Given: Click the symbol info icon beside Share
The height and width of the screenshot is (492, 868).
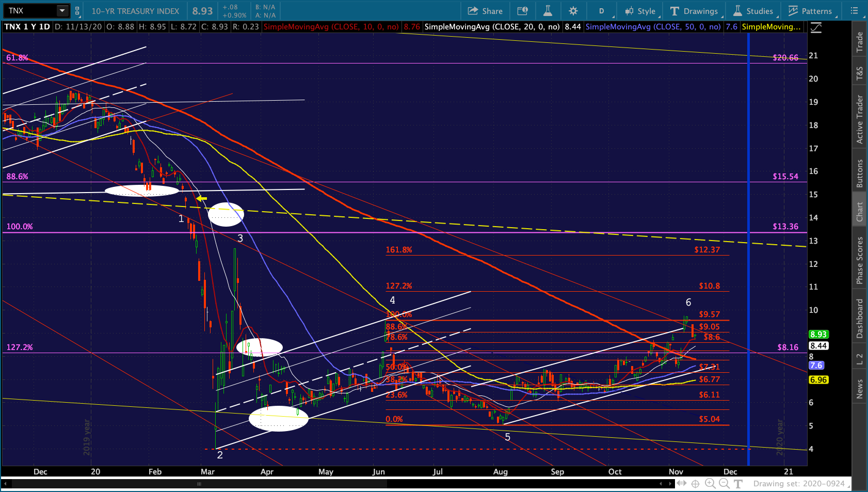Looking at the screenshot, I should 523,11.
